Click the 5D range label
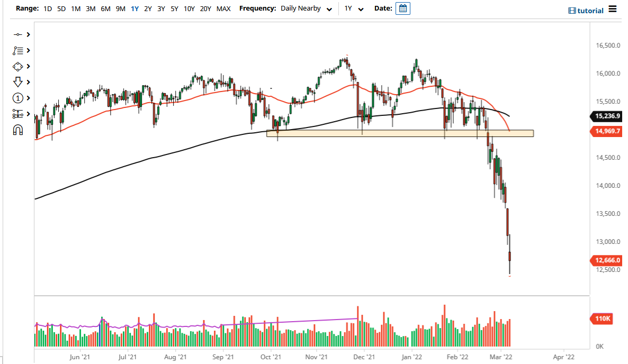The height and width of the screenshot is (364, 628). (61, 8)
